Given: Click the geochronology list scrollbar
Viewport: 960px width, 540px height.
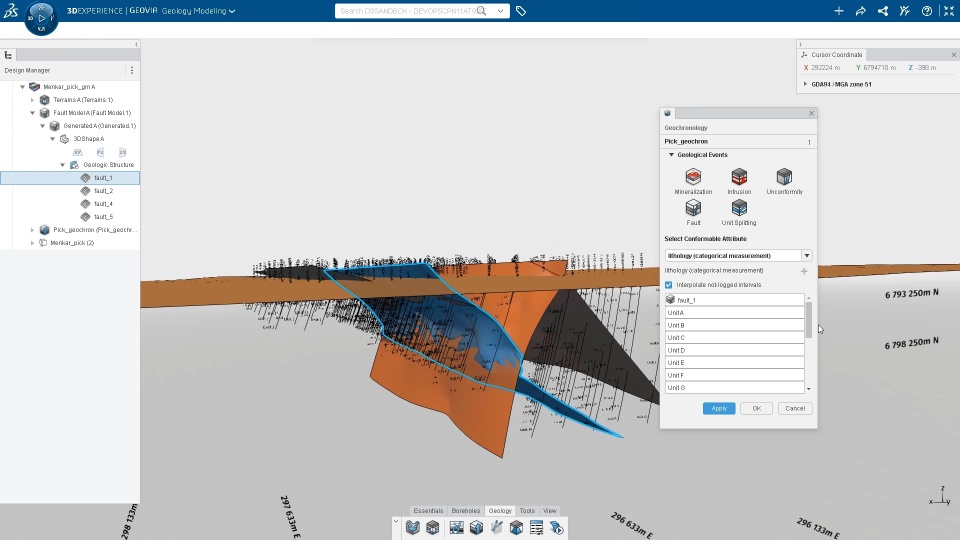Looking at the screenshot, I should pos(809,320).
